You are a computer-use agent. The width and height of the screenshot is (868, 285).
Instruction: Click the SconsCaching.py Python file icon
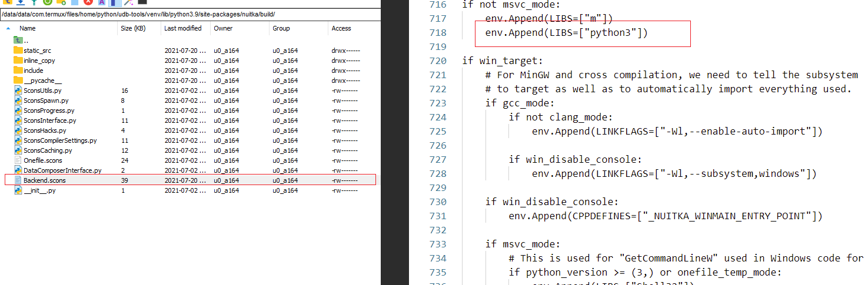(x=18, y=150)
